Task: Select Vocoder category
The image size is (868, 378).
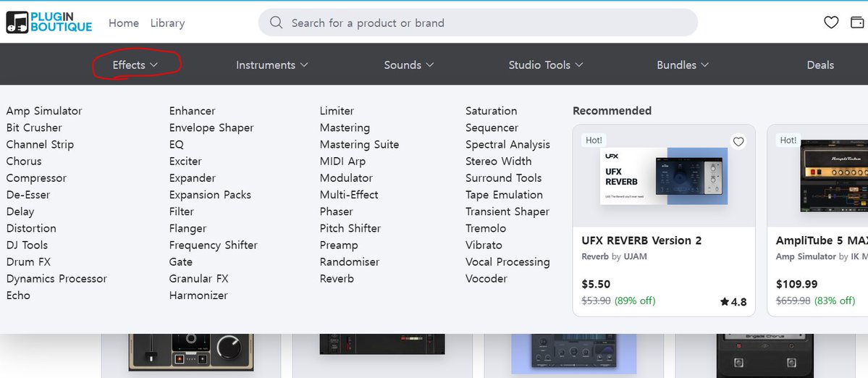Action: click(x=486, y=278)
